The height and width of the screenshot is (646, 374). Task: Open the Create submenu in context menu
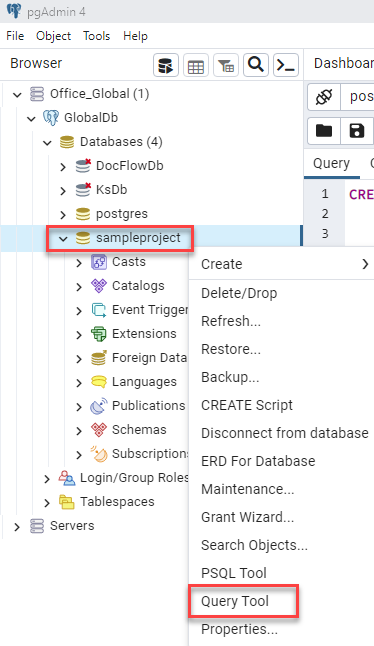[281, 264]
